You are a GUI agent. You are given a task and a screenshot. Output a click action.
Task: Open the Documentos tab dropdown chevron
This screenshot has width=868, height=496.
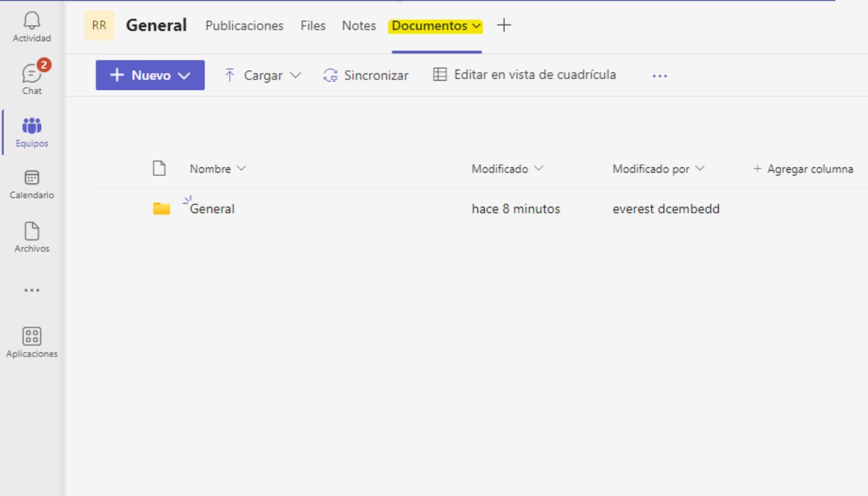click(476, 26)
